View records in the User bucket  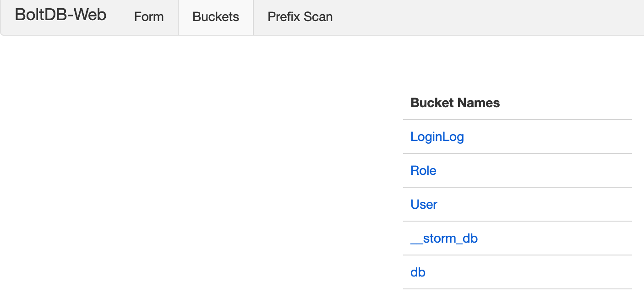(x=424, y=205)
